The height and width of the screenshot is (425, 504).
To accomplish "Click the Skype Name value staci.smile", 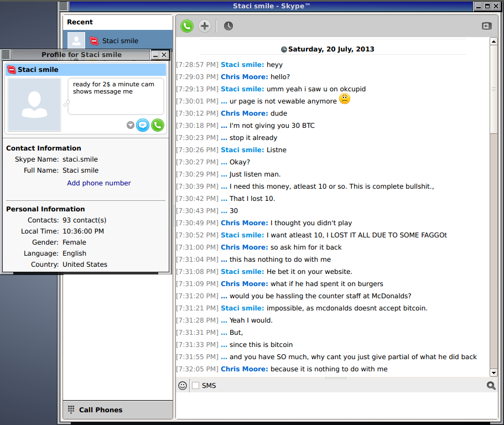I will click(x=80, y=159).
